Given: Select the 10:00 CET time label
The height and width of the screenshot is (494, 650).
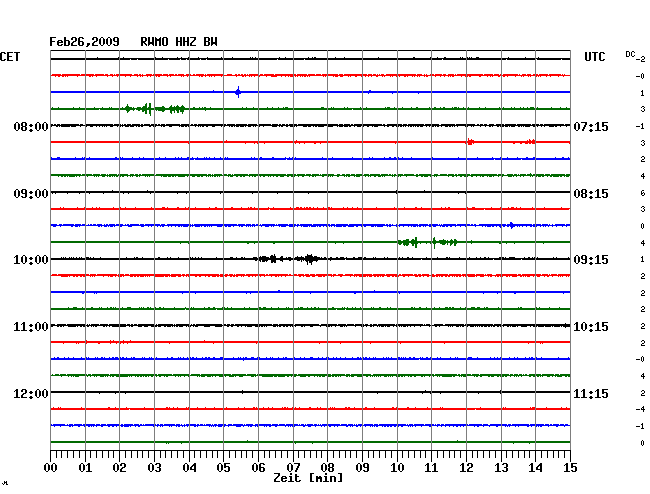Looking at the screenshot, I should coord(31,260).
